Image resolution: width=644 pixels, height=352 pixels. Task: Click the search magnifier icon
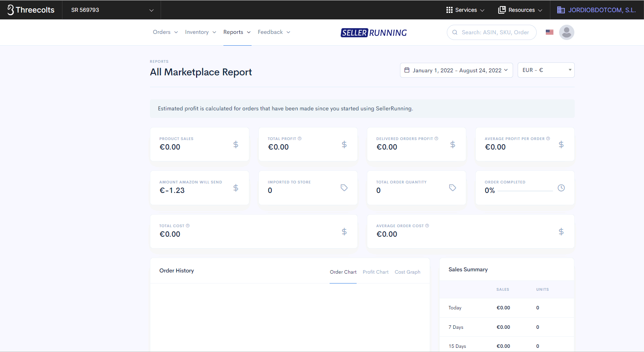(x=455, y=32)
